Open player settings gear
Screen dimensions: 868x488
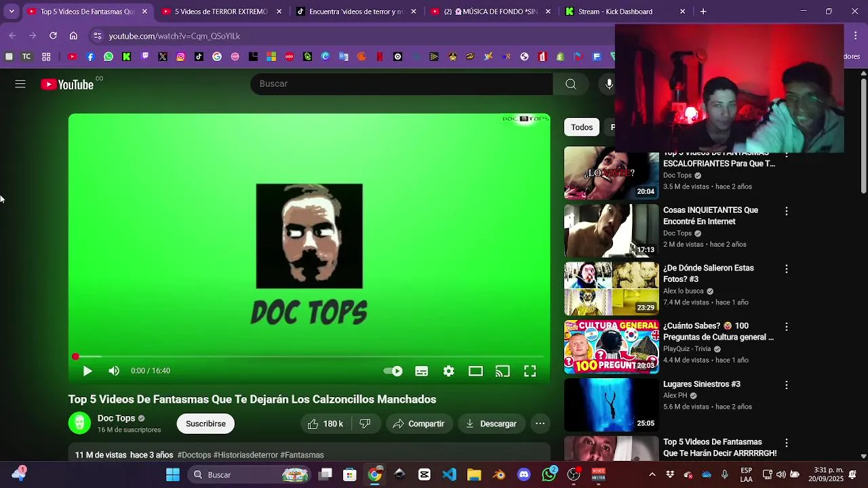(449, 371)
